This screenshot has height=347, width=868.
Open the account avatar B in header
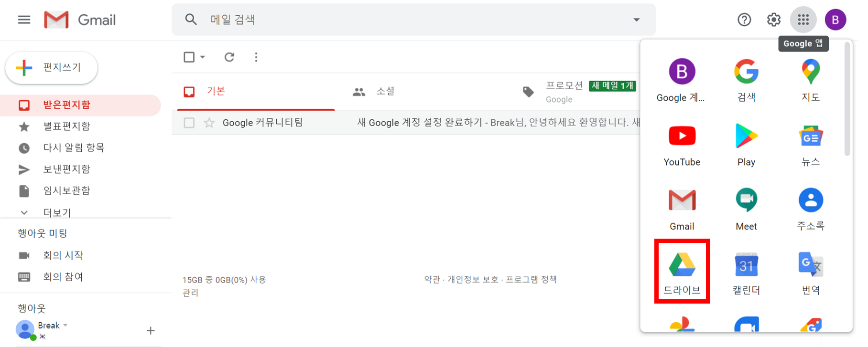(835, 20)
